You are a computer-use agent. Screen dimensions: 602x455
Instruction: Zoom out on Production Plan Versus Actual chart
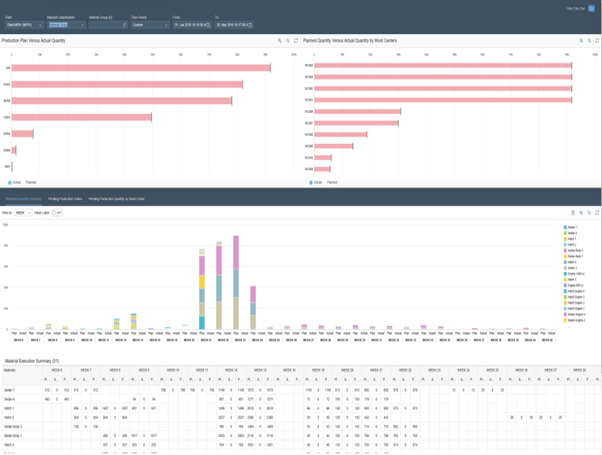click(288, 41)
